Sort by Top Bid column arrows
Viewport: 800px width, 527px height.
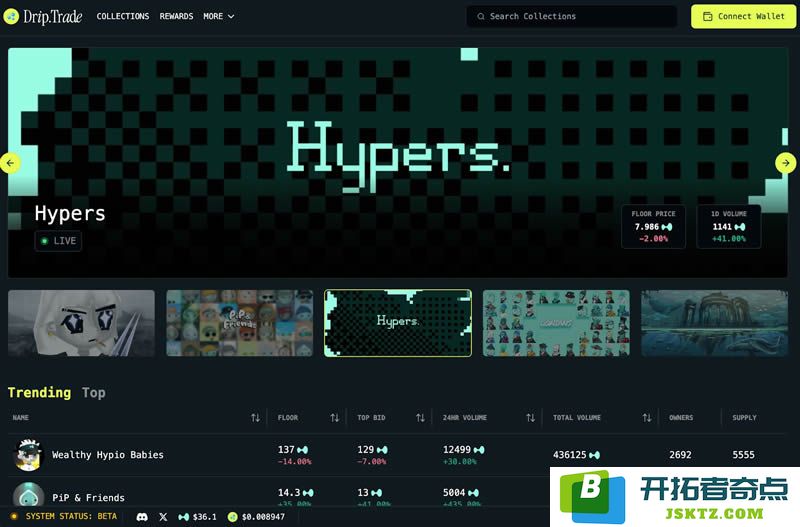pyautogui.click(x=420, y=418)
